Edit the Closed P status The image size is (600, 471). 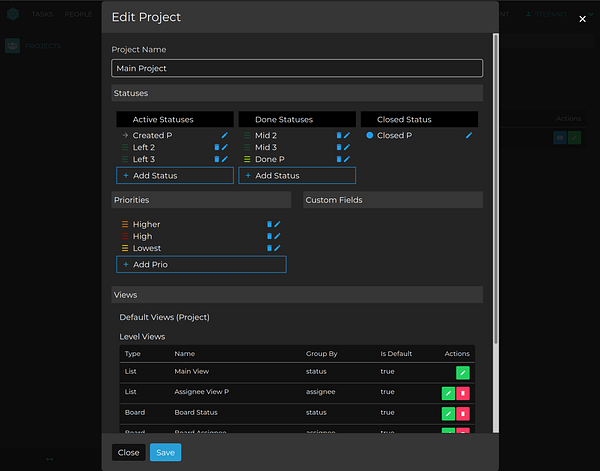(469, 135)
